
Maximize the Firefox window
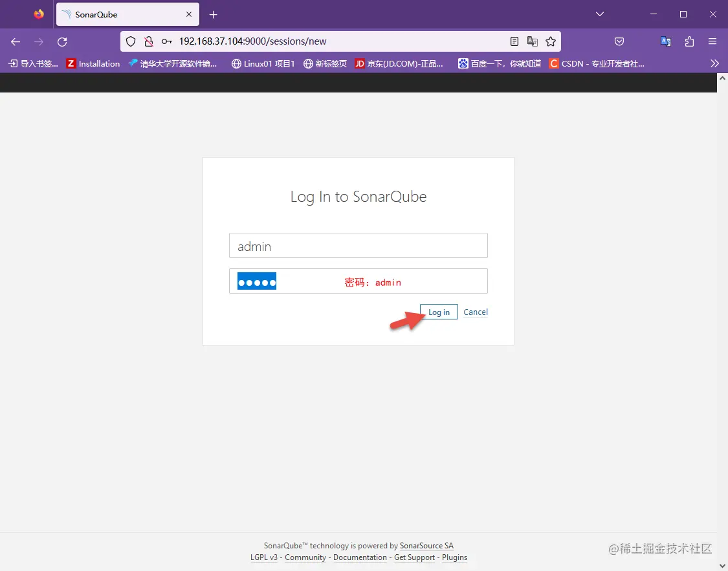683,14
